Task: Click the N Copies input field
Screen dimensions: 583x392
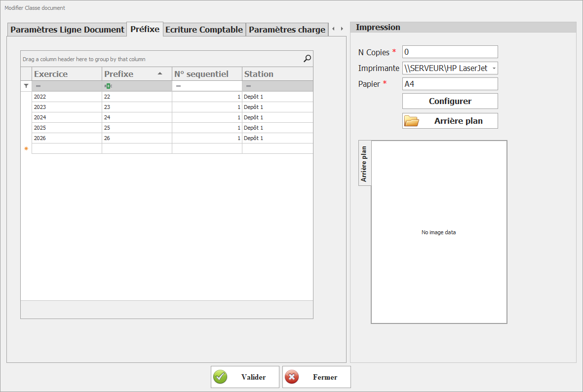Action: click(x=450, y=52)
